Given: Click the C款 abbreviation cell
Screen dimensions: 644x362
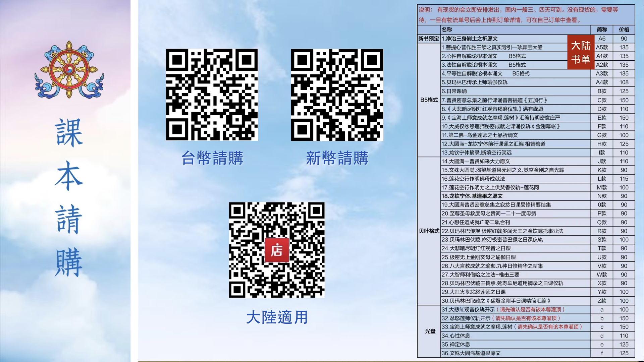Looking at the screenshot, I should [602, 100].
